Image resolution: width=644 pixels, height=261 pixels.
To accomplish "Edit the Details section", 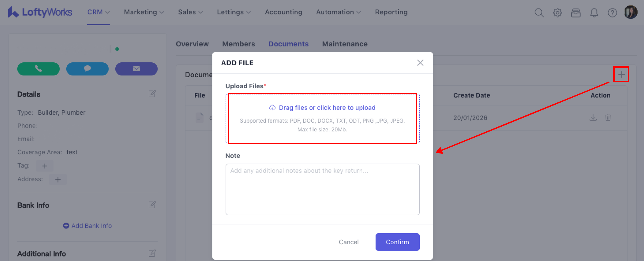I will click(152, 94).
